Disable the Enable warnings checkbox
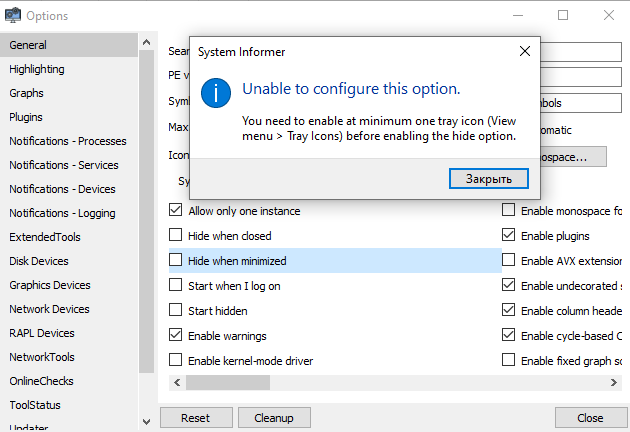Screen dimensions: 630x432 click(176, 335)
